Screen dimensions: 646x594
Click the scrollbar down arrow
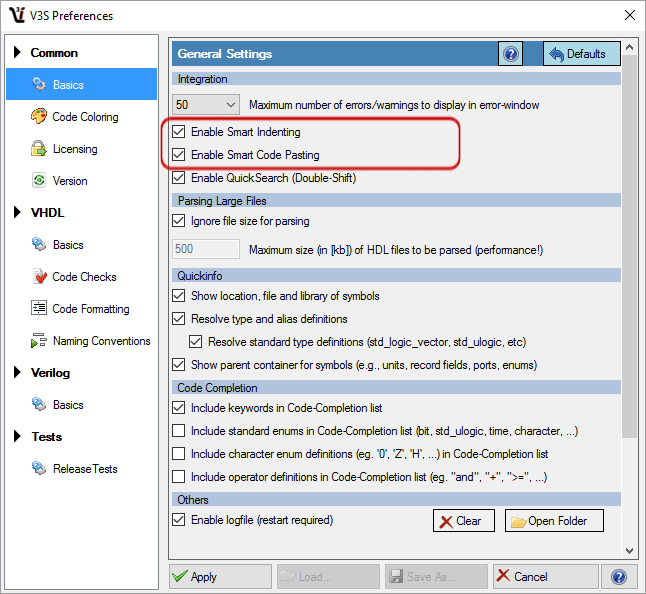[629, 550]
